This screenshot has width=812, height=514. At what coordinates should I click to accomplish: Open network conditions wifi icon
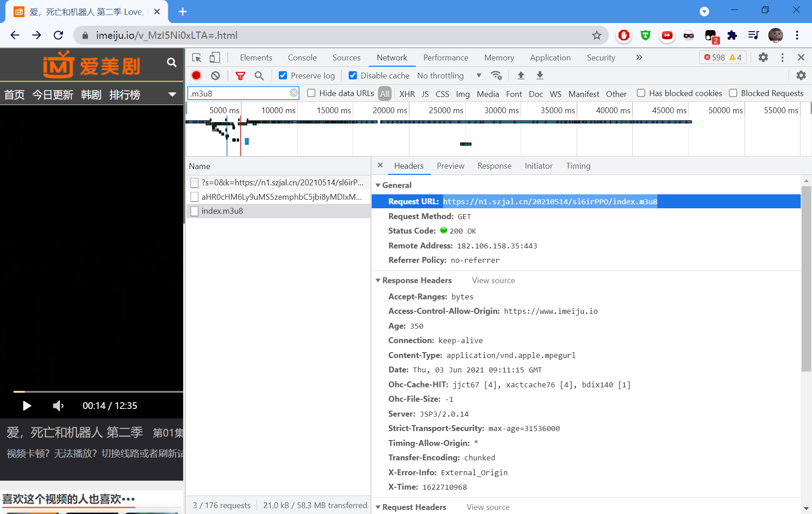tap(496, 75)
